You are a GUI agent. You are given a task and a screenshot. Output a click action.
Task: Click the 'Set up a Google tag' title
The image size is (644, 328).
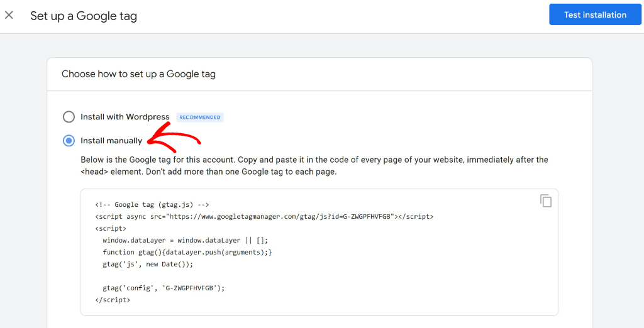click(84, 16)
